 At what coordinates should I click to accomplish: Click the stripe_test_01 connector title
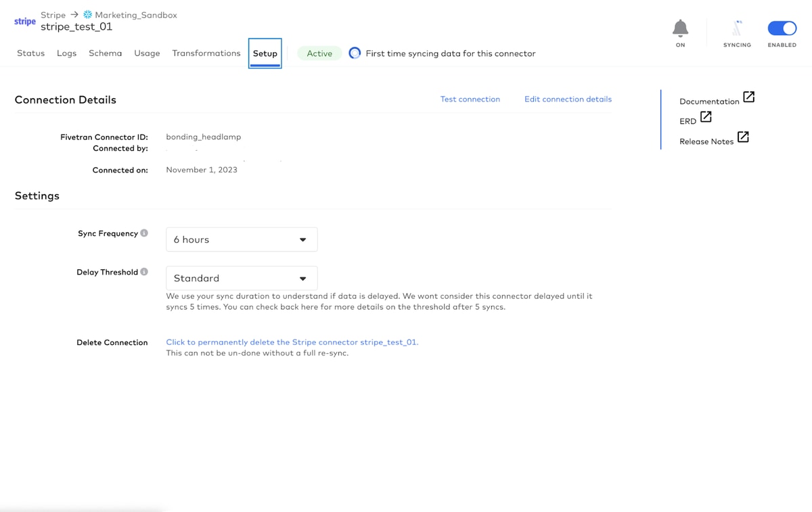(76, 27)
